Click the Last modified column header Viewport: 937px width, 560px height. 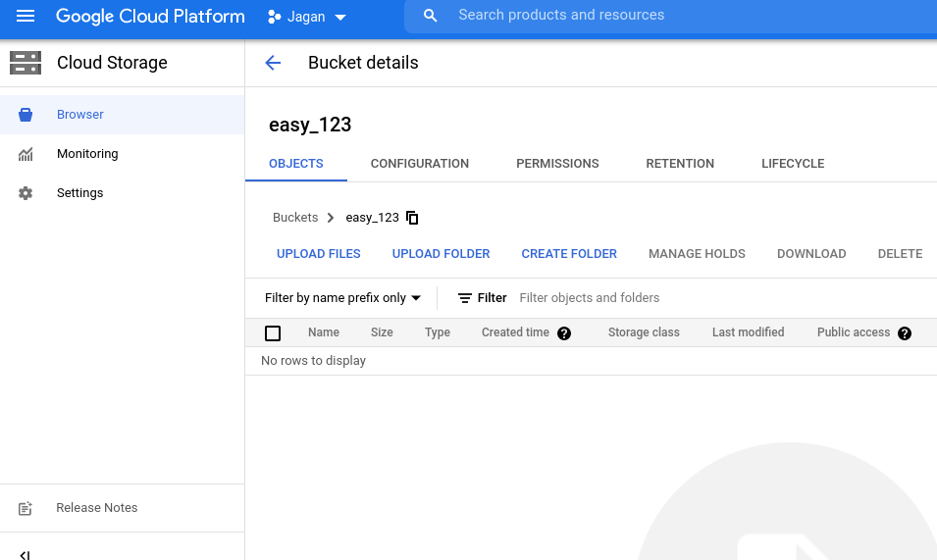point(749,332)
